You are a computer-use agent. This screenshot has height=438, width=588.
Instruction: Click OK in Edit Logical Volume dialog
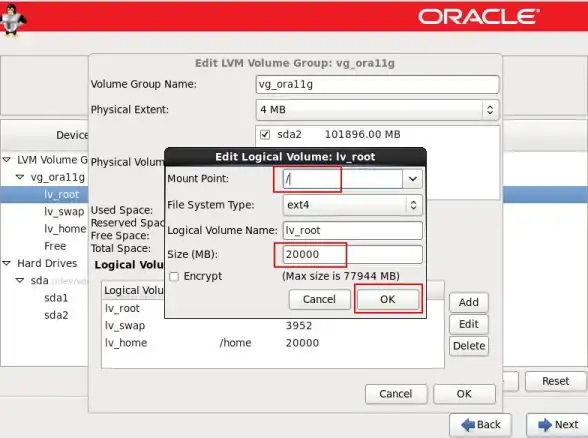[388, 299]
